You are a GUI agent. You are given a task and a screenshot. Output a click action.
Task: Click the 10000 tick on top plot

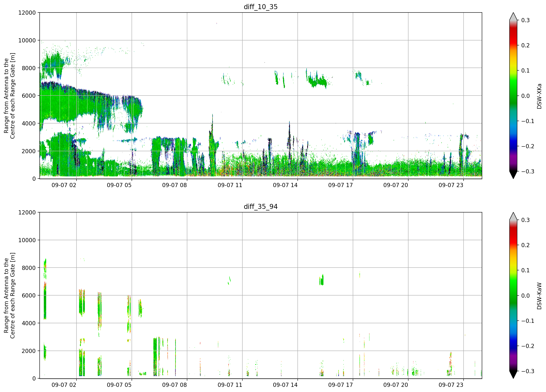pyautogui.click(x=27, y=40)
